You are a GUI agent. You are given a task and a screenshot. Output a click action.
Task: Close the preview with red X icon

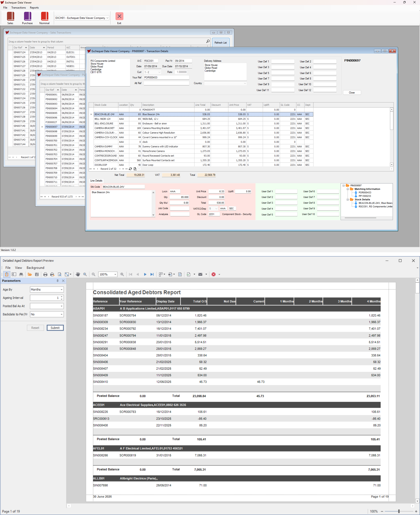tap(214, 274)
